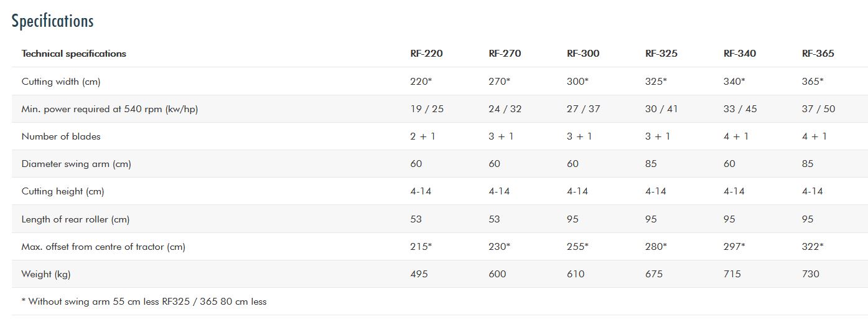
Task: Click the RF-365 column header
Action: (818, 54)
